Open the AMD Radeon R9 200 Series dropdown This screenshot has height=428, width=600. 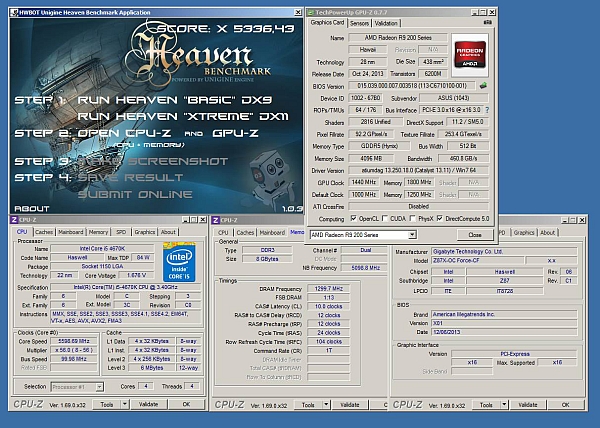coord(412,235)
